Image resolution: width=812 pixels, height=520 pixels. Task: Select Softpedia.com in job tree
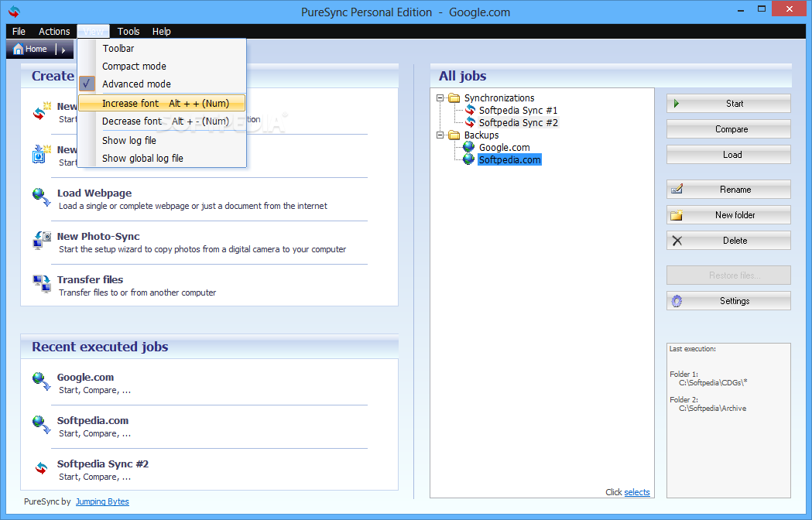click(509, 160)
